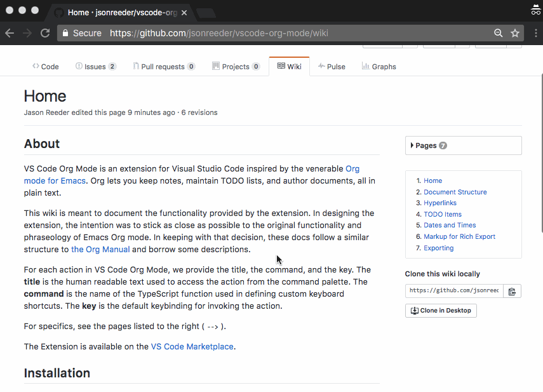This screenshot has width=543, height=392.
Task: Click the wiki clone URL field
Action: tap(454, 291)
